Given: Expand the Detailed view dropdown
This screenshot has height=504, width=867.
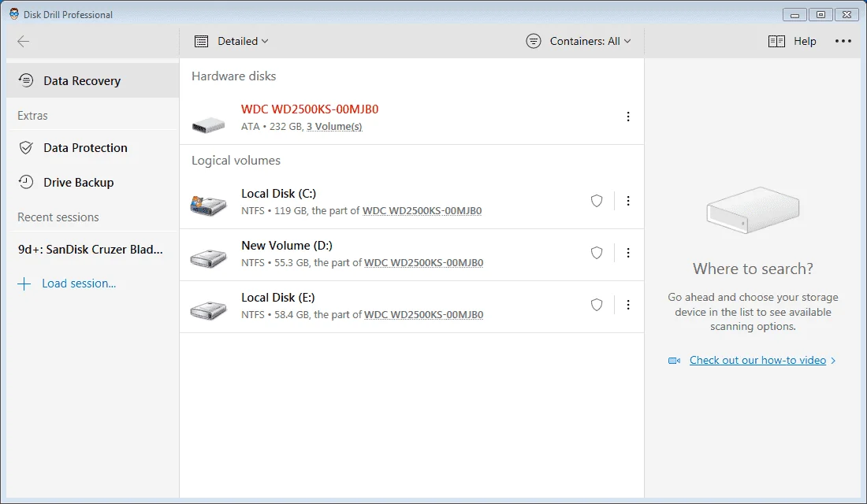Looking at the screenshot, I should (232, 42).
